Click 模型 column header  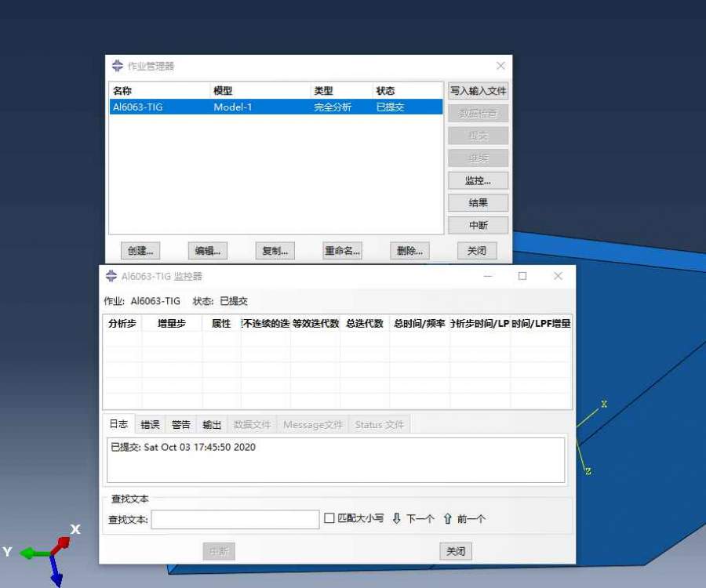click(260, 90)
